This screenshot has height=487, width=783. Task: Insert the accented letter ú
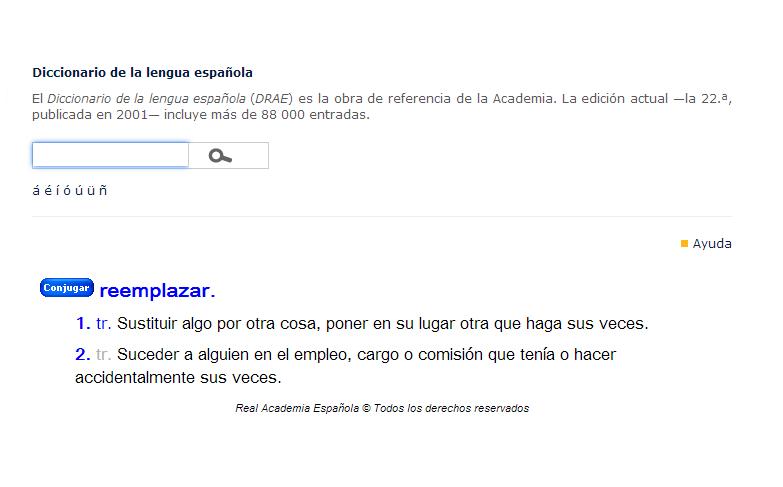pyautogui.click(x=78, y=191)
